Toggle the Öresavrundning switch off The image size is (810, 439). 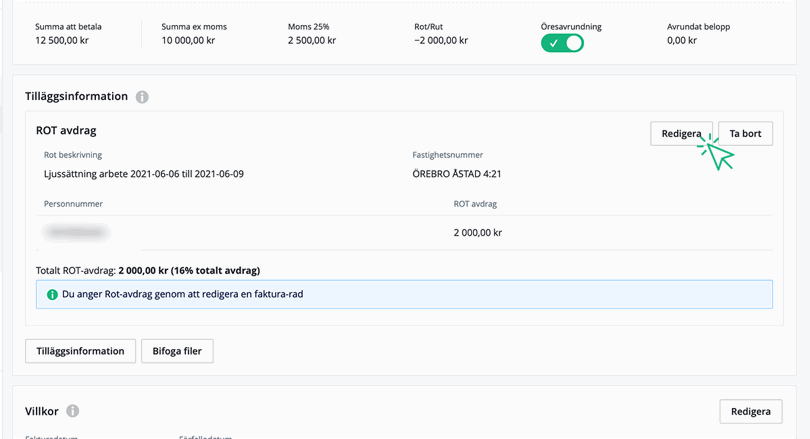(562, 43)
